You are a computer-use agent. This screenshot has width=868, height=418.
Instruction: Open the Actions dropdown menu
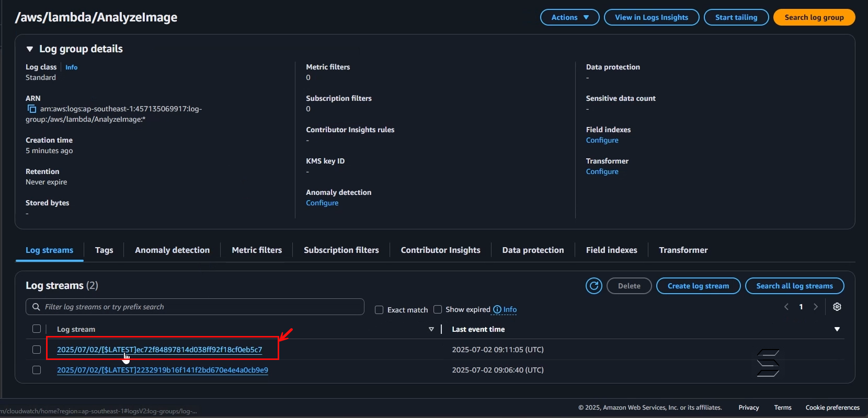(x=570, y=17)
